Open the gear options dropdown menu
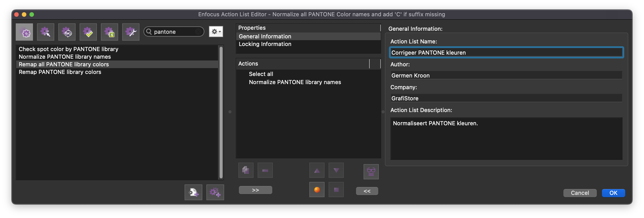The width and height of the screenshot is (644, 218). coord(216,32)
